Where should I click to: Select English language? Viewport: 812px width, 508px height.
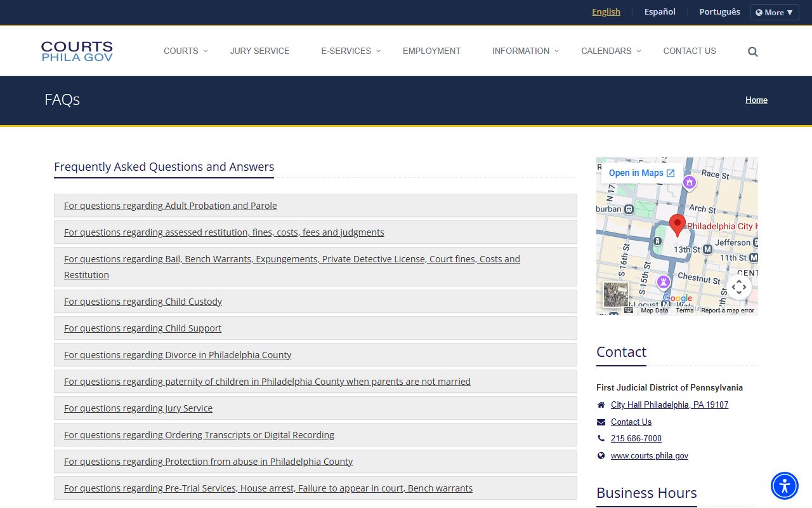606,12
